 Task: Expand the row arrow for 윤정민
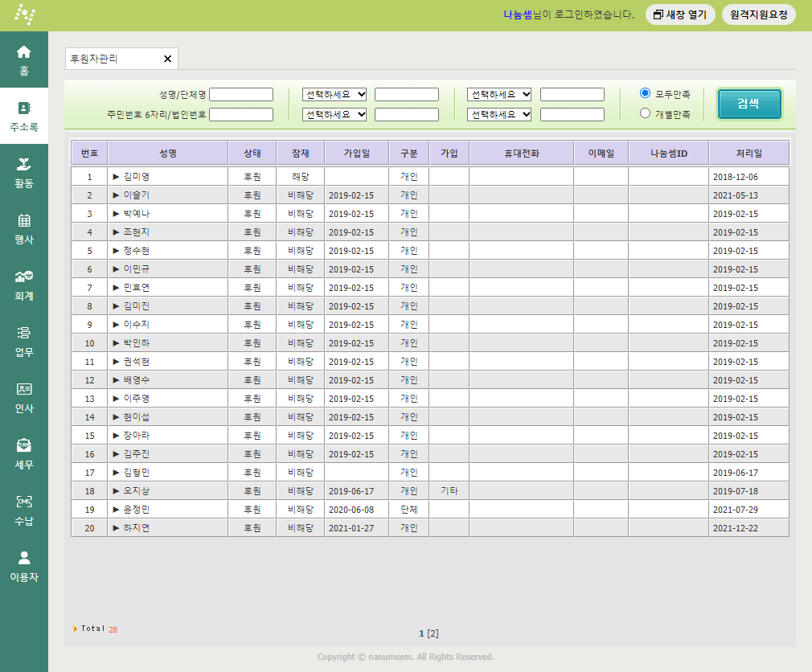tap(116, 510)
